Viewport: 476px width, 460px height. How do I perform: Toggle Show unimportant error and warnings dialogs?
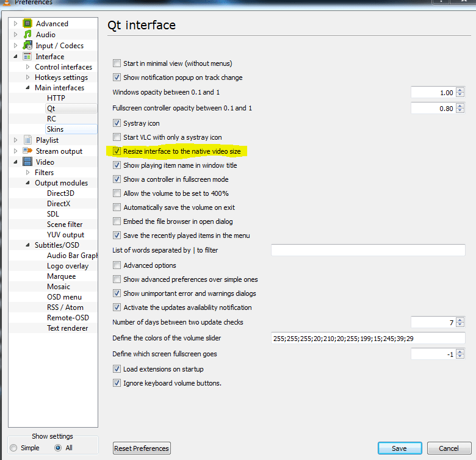click(x=117, y=293)
